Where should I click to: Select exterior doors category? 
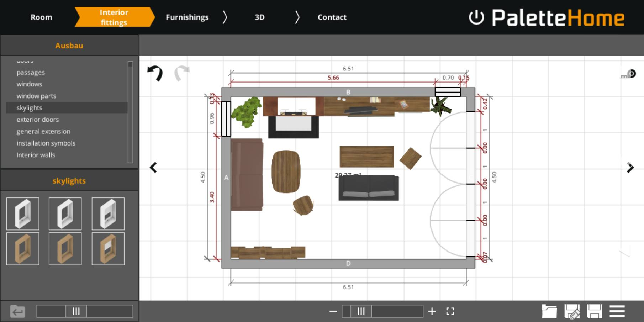[x=37, y=120]
